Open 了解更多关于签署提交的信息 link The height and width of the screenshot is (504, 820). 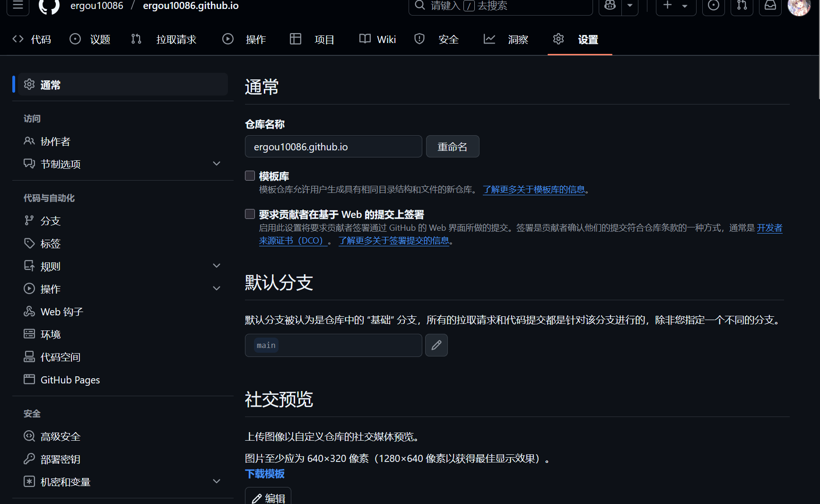pyautogui.click(x=394, y=241)
